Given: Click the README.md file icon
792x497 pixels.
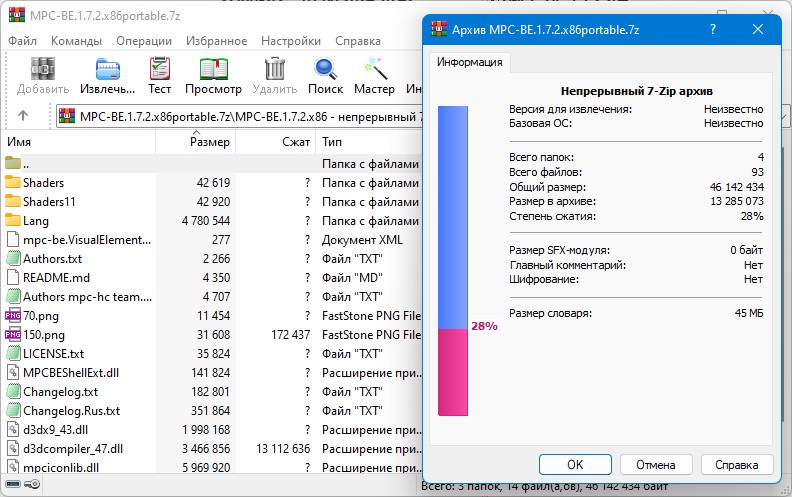Looking at the screenshot, I should 13,277.
